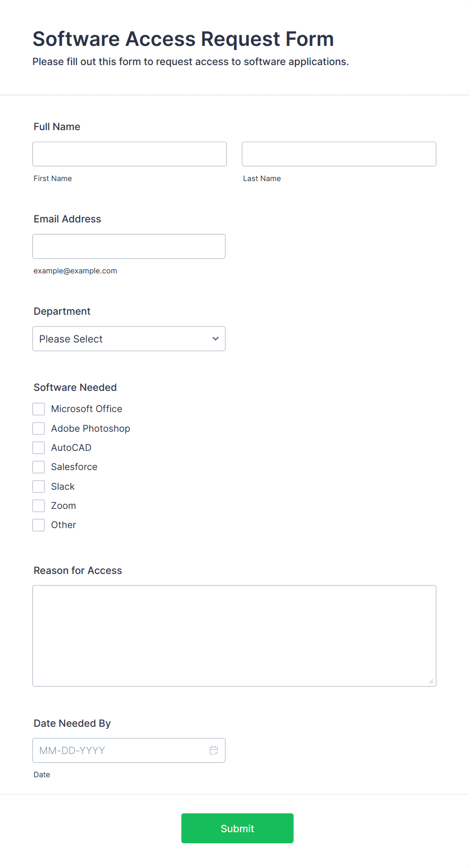The image size is (469, 868).
Task: Check the Zoom software option
Action: 39,506
